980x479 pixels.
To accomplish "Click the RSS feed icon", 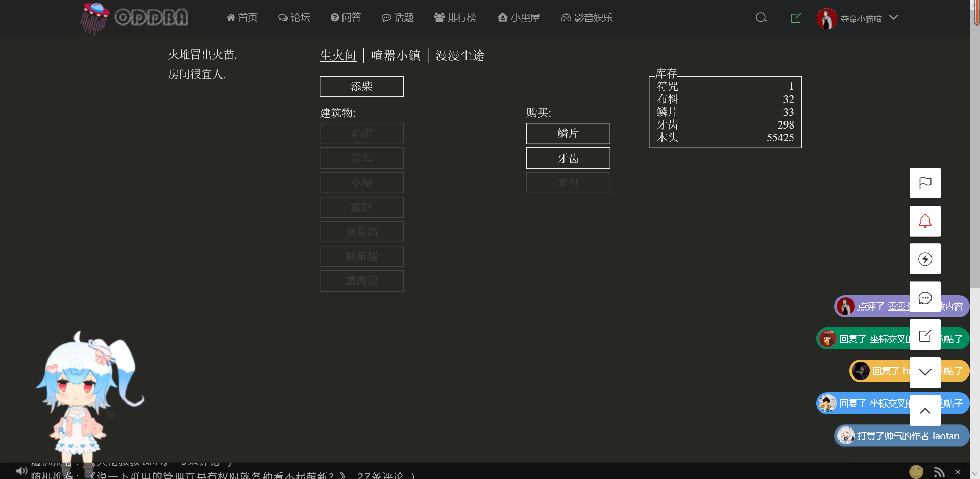I will tap(939, 472).
